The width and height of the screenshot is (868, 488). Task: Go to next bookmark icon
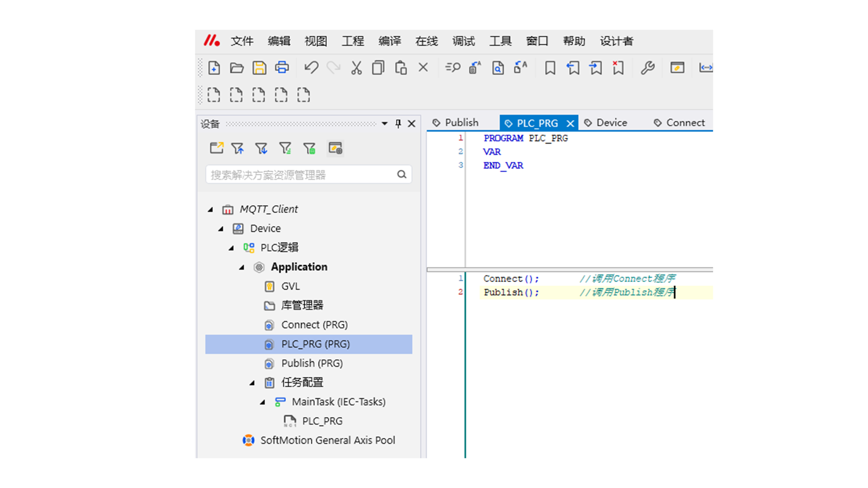tap(595, 68)
